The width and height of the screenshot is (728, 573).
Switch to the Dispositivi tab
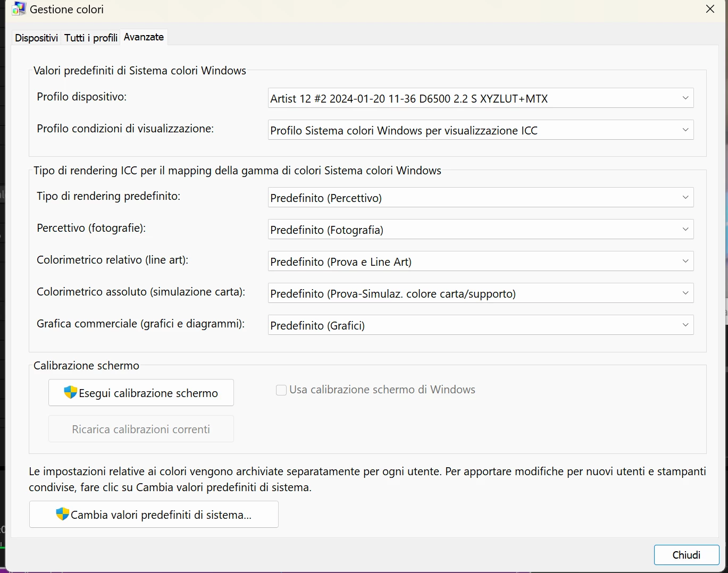point(36,38)
